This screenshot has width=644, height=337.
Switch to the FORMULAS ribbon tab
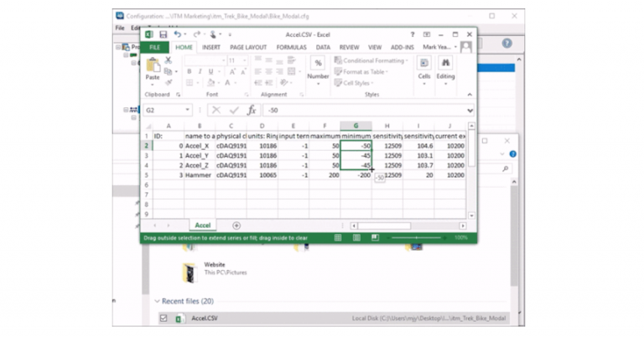[x=291, y=47]
